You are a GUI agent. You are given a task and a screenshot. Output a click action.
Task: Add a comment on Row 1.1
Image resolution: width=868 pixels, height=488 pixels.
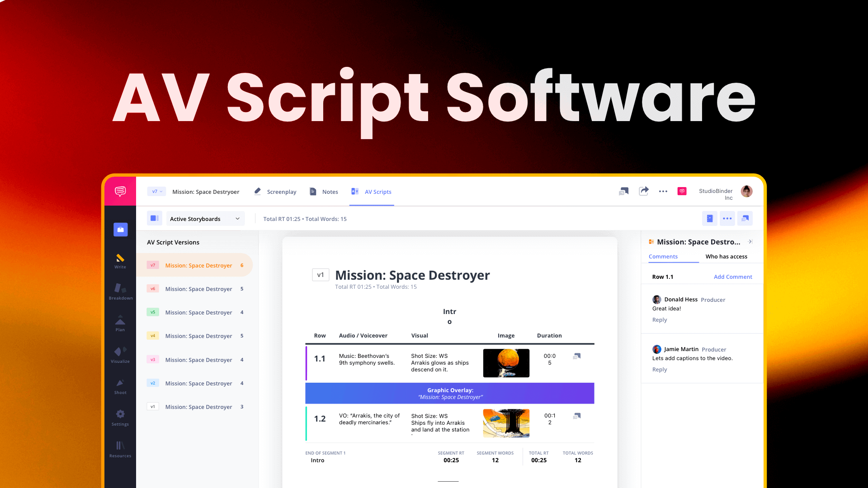pyautogui.click(x=733, y=277)
